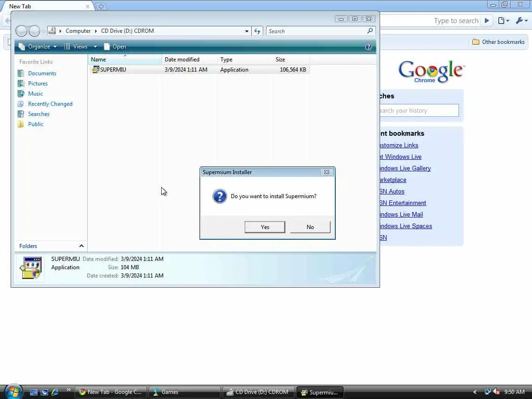Open the MSN Autos bookmark link
This screenshot has height=399, width=532.
point(392,191)
